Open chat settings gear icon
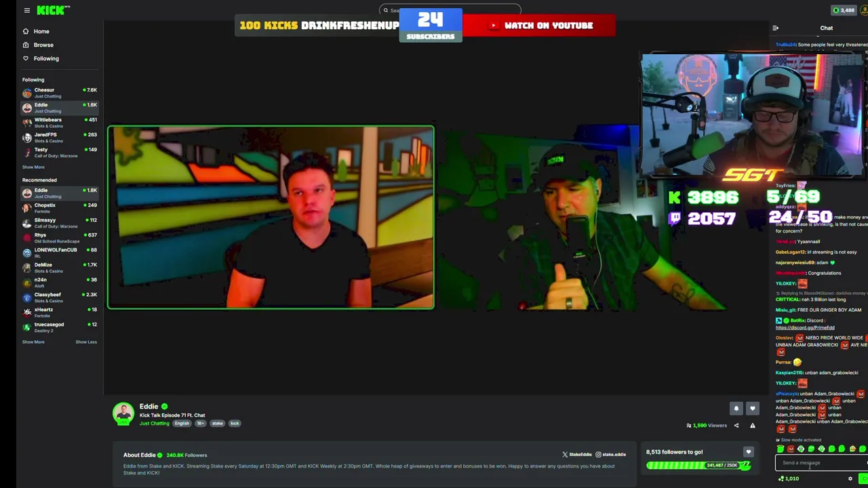This screenshot has width=868, height=488. coord(850,479)
